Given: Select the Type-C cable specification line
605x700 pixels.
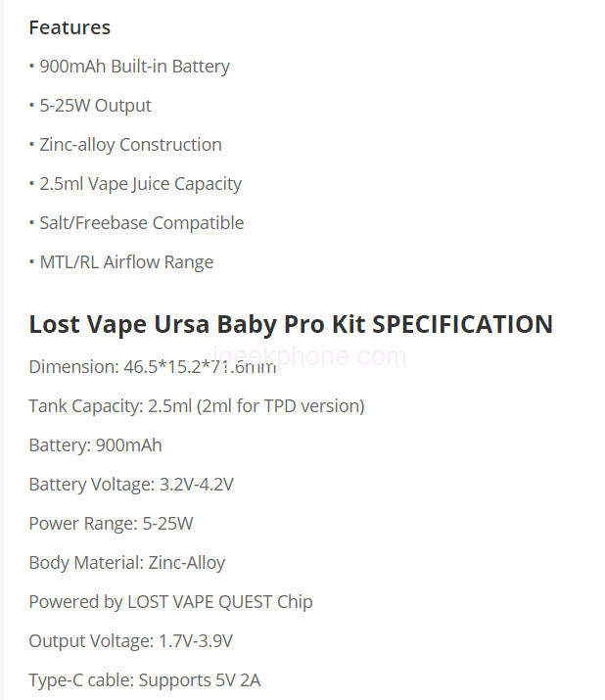Looking at the screenshot, I should (144, 680).
